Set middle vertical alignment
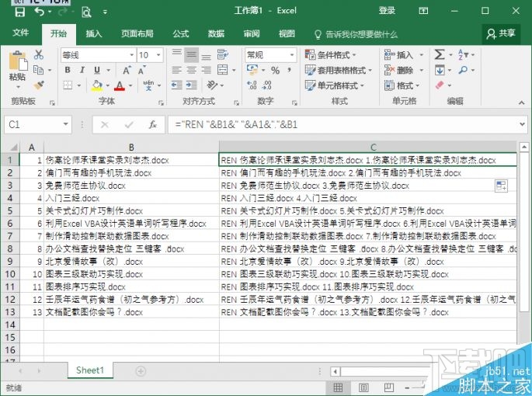The image size is (532, 396). coord(191,54)
